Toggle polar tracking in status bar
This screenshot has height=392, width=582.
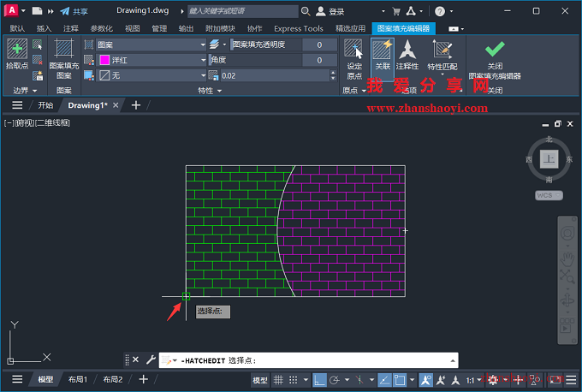tap(335, 380)
